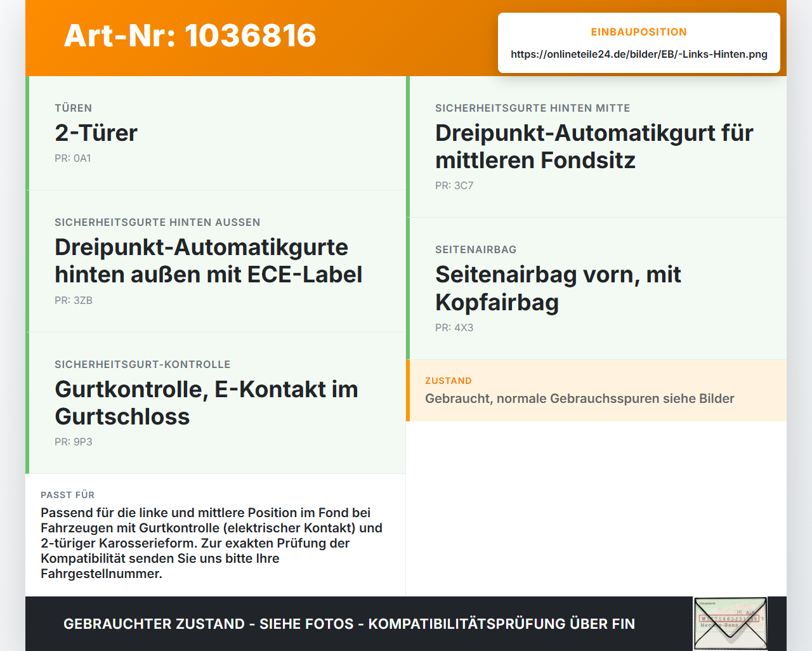
Task: Click the PR: 4X3 code
Action: (454, 327)
